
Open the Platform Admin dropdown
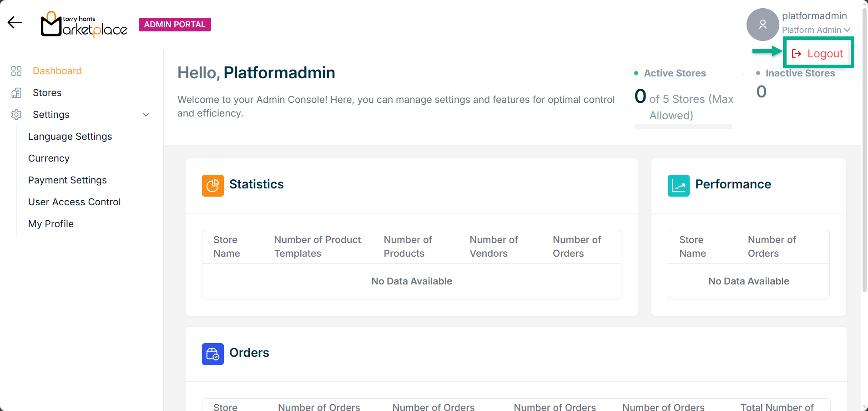(816, 30)
